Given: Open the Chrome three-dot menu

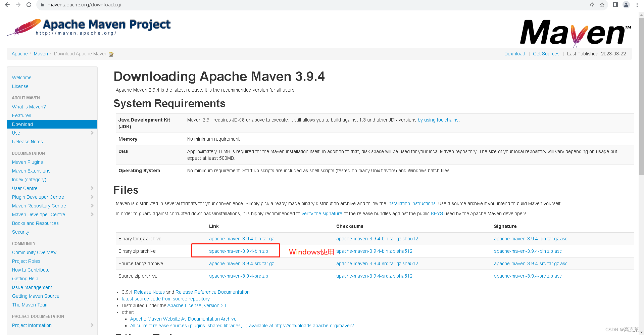Looking at the screenshot, I should click(637, 5).
